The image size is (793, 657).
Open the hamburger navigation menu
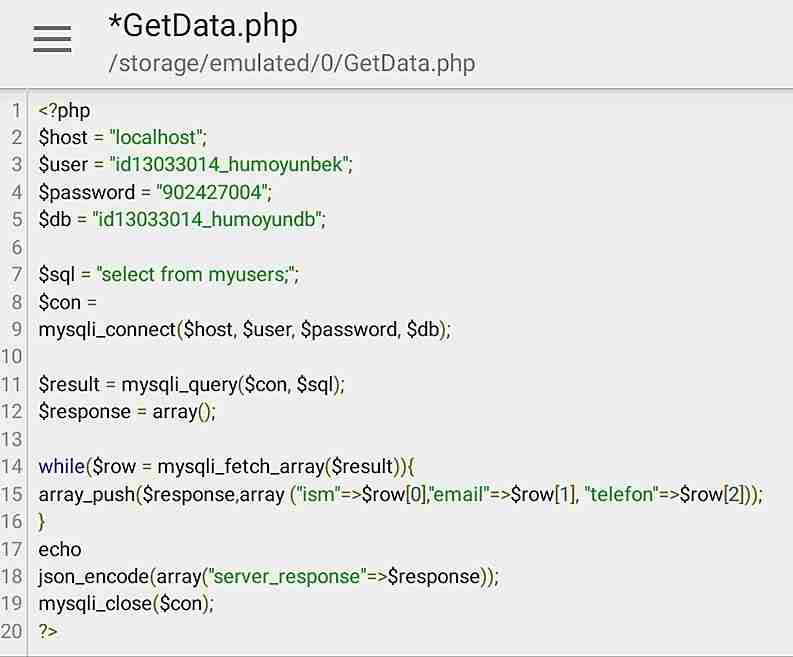(x=52, y=39)
